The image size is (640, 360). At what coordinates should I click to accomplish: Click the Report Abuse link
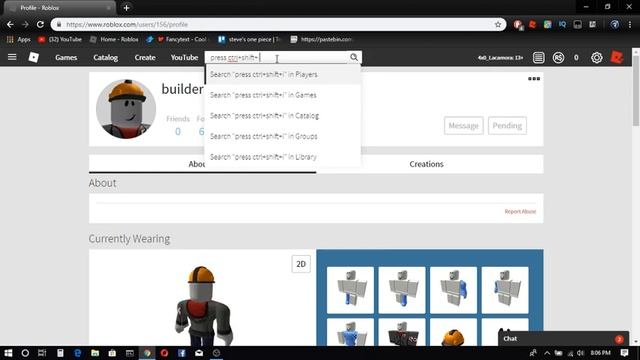coord(520,211)
